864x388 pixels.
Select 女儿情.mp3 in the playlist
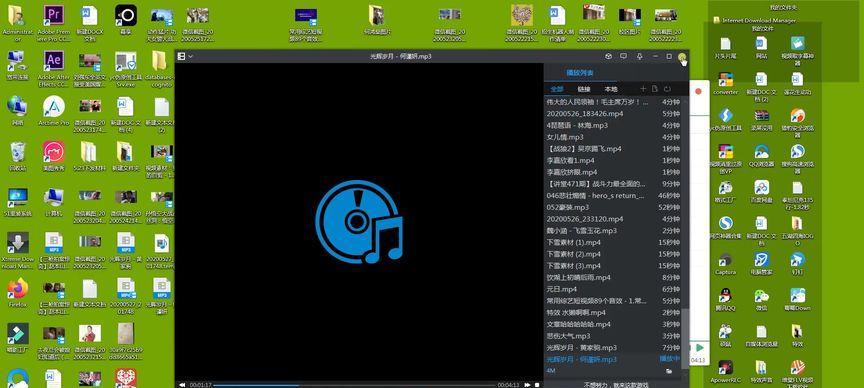pos(613,137)
